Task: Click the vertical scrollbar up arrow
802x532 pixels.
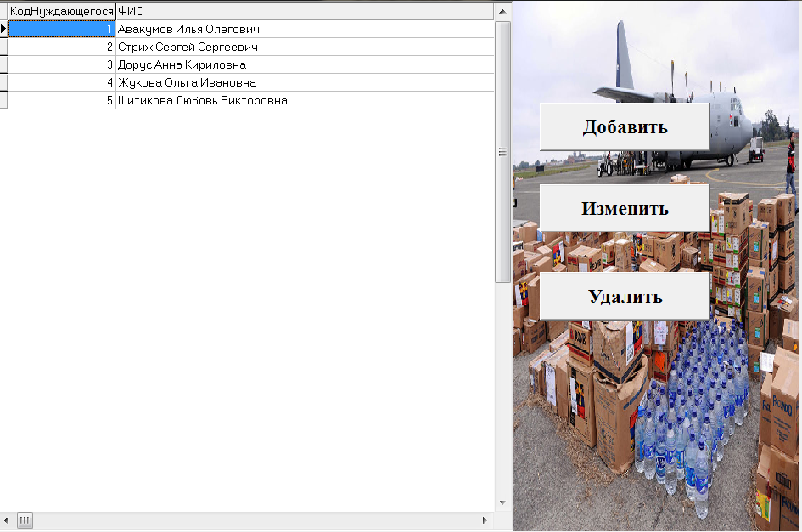Action: pyautogui.click(x=502, y=11)
